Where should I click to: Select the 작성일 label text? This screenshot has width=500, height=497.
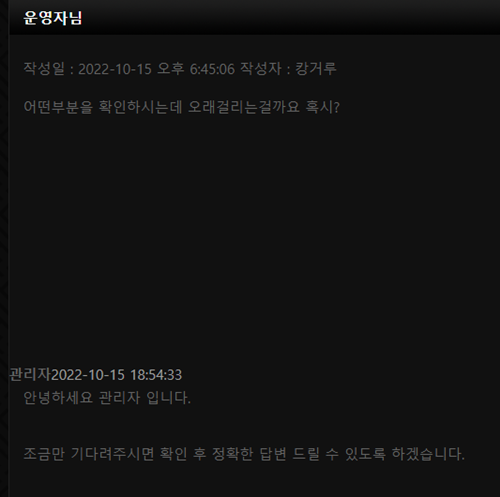(44, 69)
